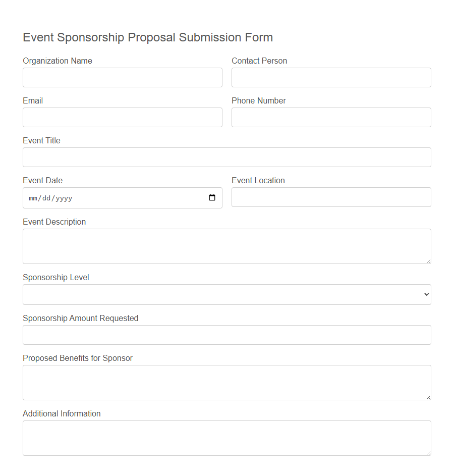Click the Contact Person input field
This screenshot has width=454, height=476.
[x=331, y=77]
